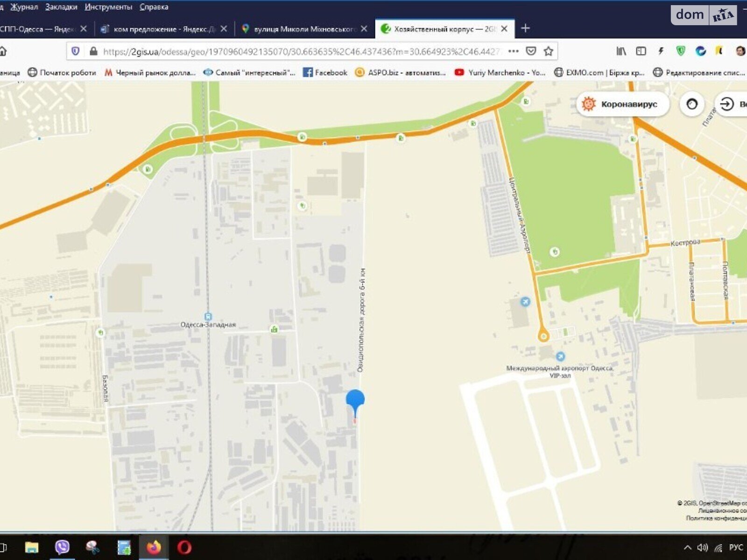Image resolution: width=747 pixels, height=560 pixels.
Task: Open a new browser tab
Action: pos(525,28)
